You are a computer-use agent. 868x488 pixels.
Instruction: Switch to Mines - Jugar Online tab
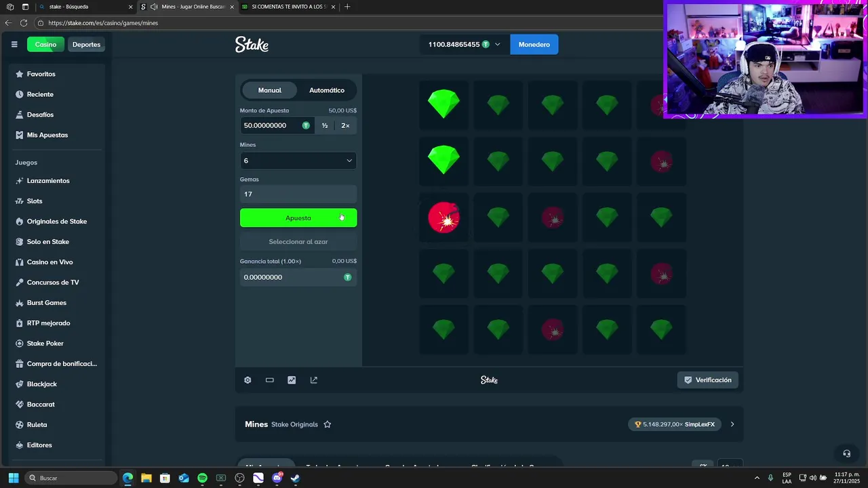point(186,7)
